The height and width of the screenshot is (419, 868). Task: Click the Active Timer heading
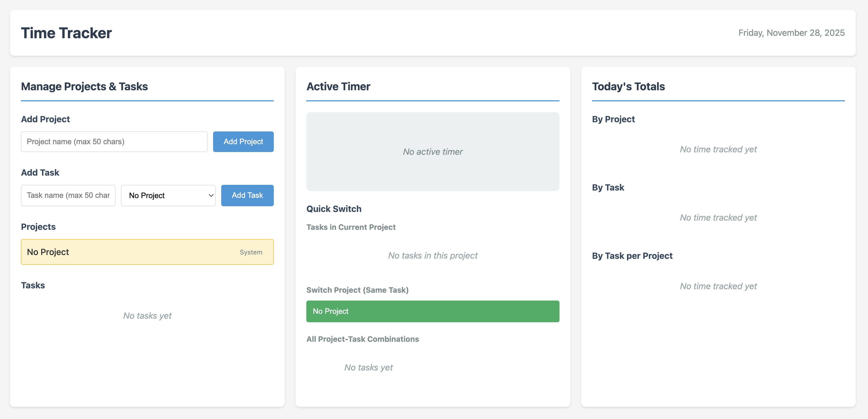(x=338, y=86)
